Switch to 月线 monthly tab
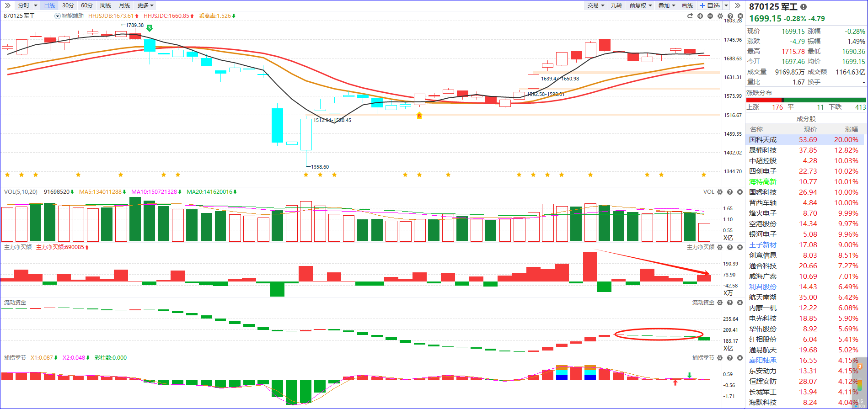The width and height of the screenshot is (868, 409). tap(124, 5)
